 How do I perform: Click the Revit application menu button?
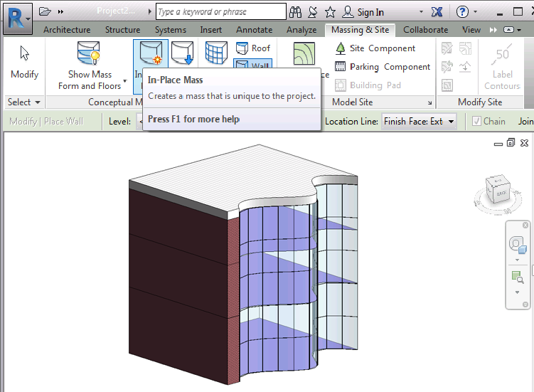(17, 17)
